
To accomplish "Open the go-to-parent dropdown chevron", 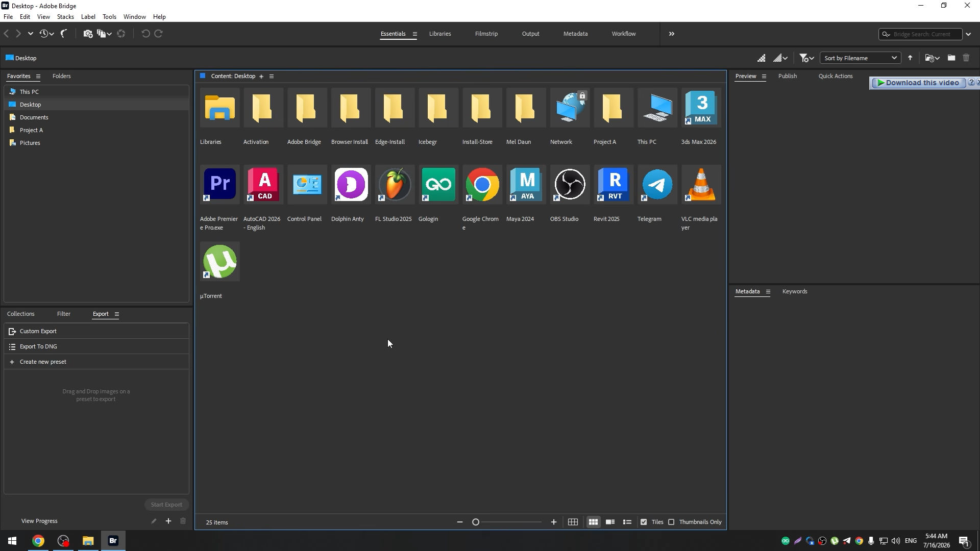I will click(x=31, y=34).
